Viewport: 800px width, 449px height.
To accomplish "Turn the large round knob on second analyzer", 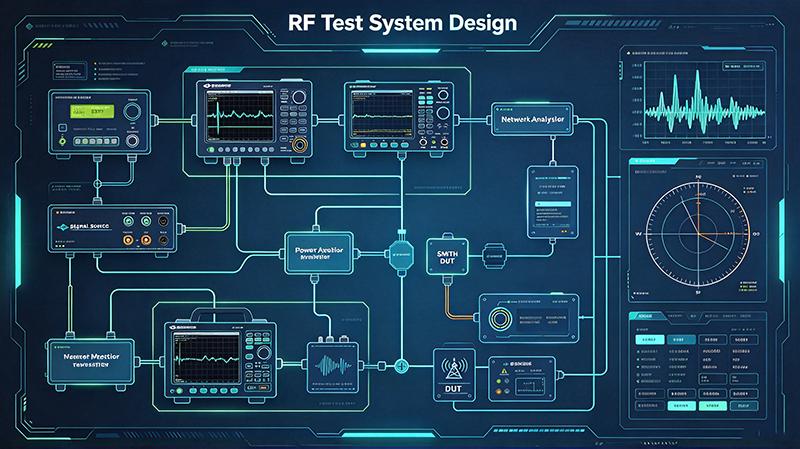I will 443,113.
